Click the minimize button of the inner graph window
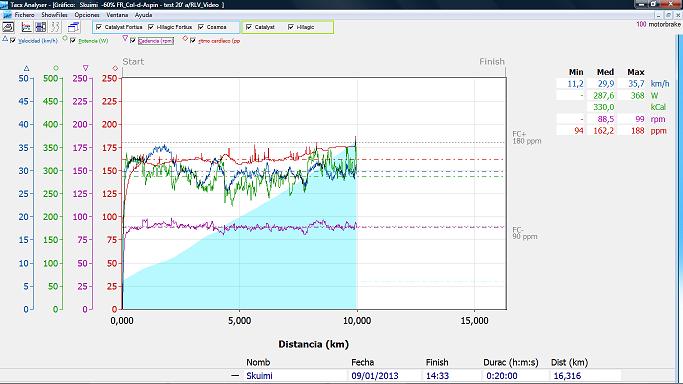Screen dimensions: 683x384 click(659, 15)
